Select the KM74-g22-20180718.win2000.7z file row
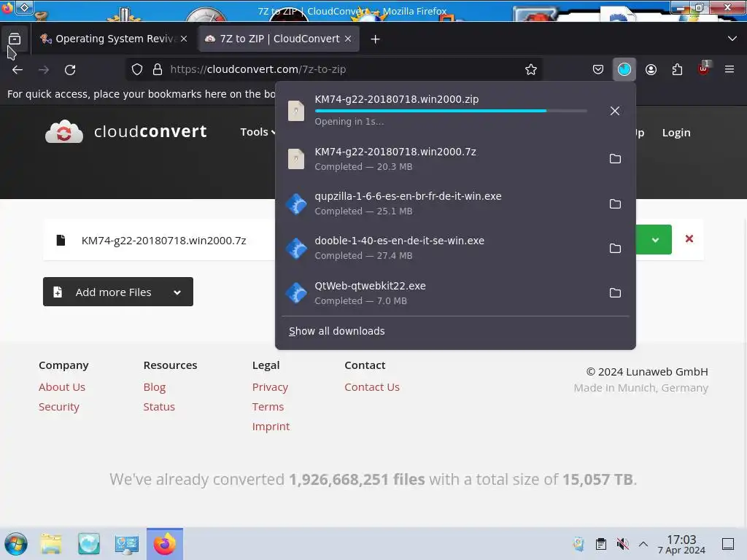The height and width of the screenshot is (560, 747). click(x=373, y=239)
